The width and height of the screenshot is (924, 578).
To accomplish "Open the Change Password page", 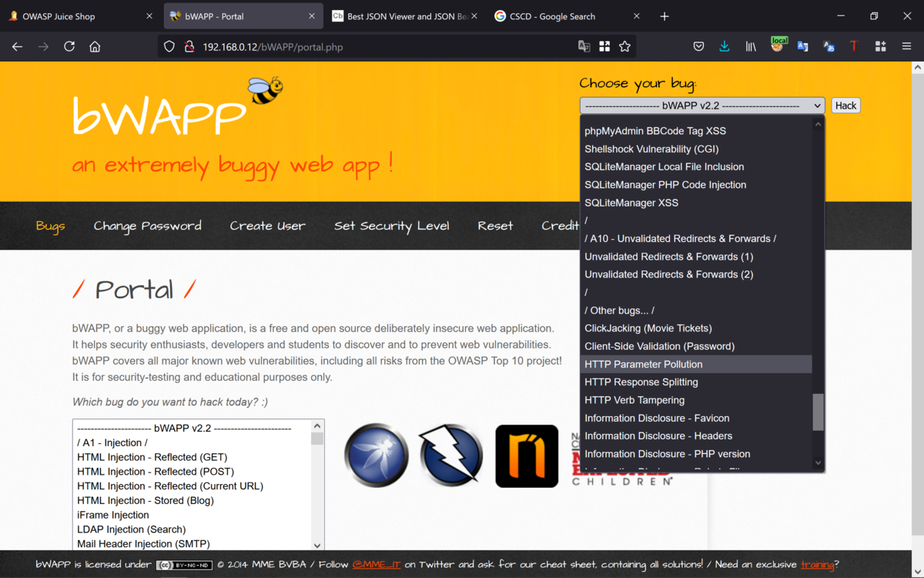I will tap(148, 226).
